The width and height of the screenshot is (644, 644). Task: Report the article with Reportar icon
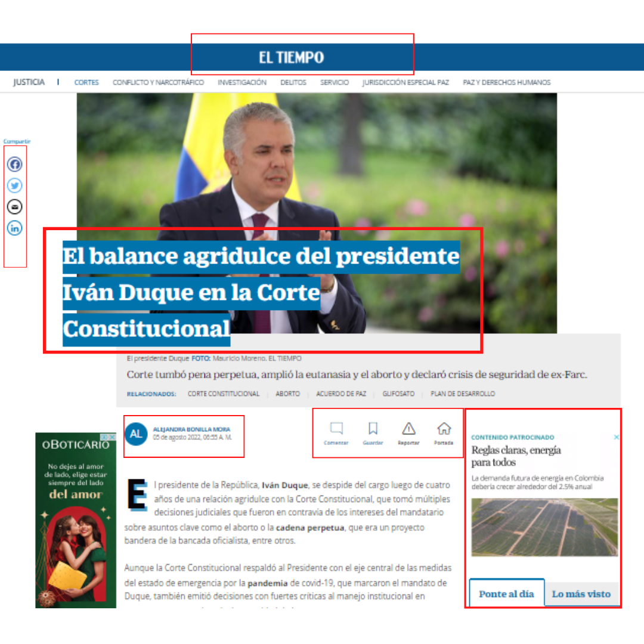point(408,434)
